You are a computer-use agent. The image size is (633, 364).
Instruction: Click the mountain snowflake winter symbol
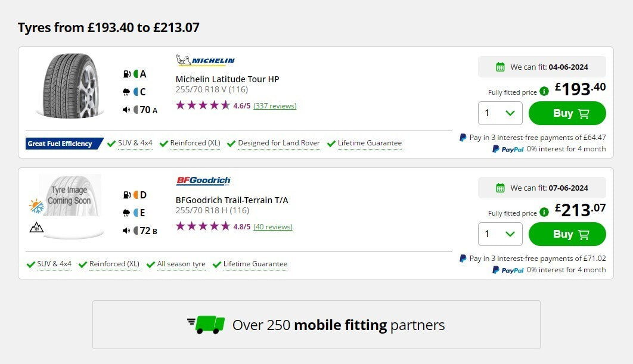point(36,227)
